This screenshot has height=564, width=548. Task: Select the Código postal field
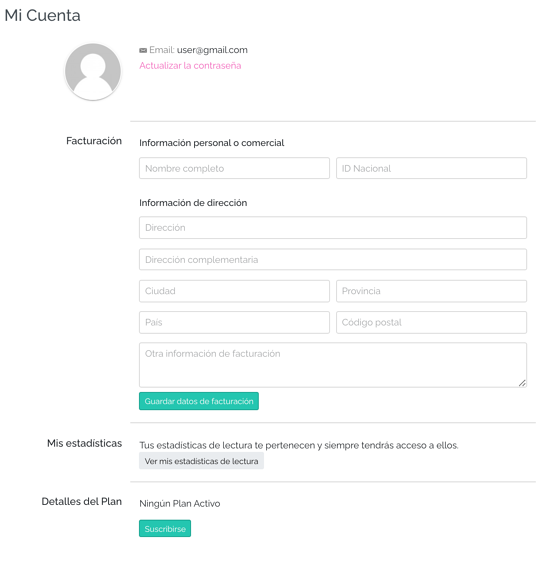[x=431, y=322]
